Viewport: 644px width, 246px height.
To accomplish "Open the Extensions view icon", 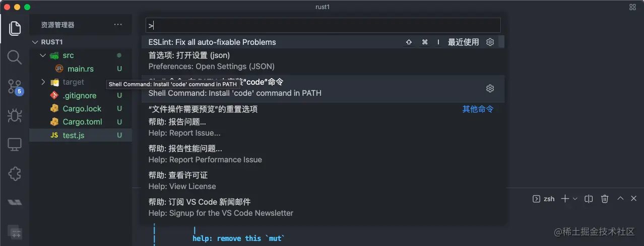I will tap(15, 174).
